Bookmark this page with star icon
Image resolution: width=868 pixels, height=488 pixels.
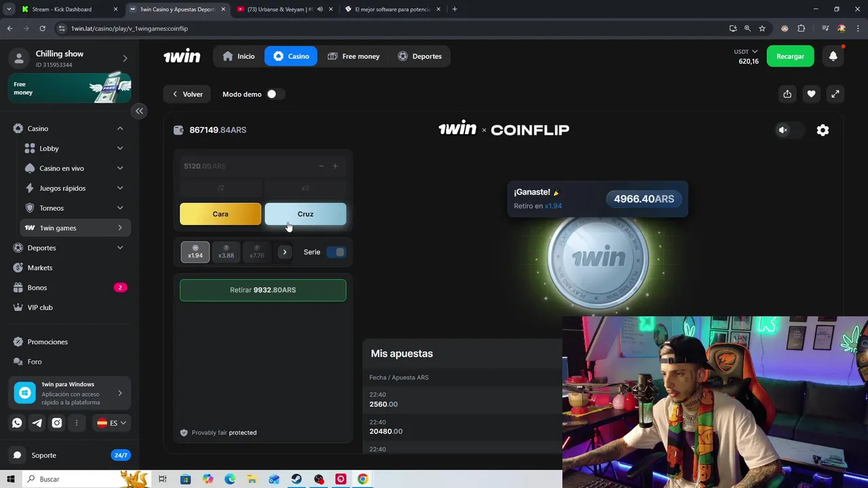pyautogui.click(x=762, y=28)
